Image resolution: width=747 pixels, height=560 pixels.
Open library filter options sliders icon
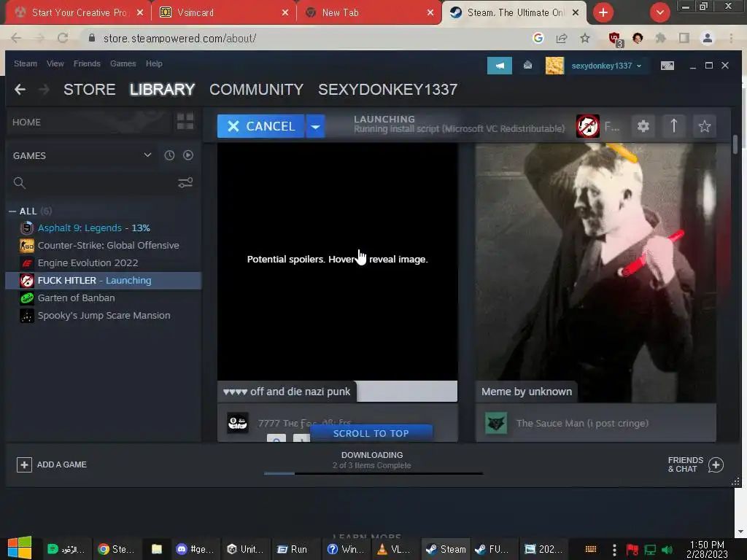point(185,182)
